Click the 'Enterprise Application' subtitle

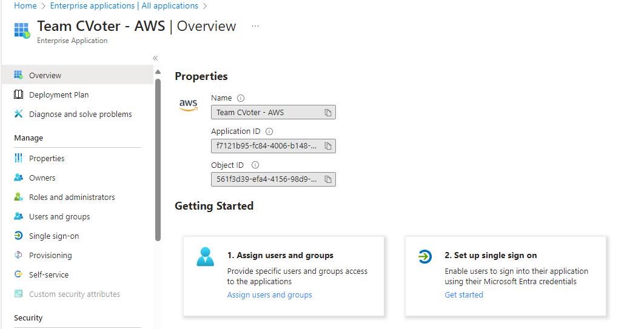click(x=72, y=41)
